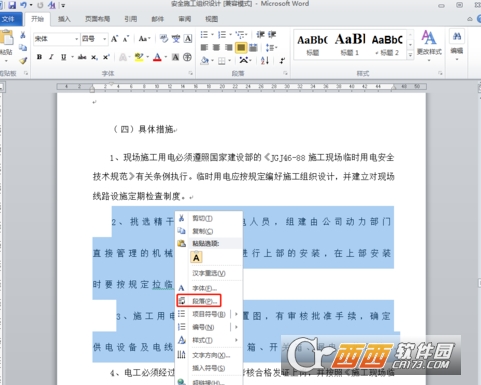481x385 pixels.
Task: Open the 编辑 (Editing) group button
Action: coord(457,45)
